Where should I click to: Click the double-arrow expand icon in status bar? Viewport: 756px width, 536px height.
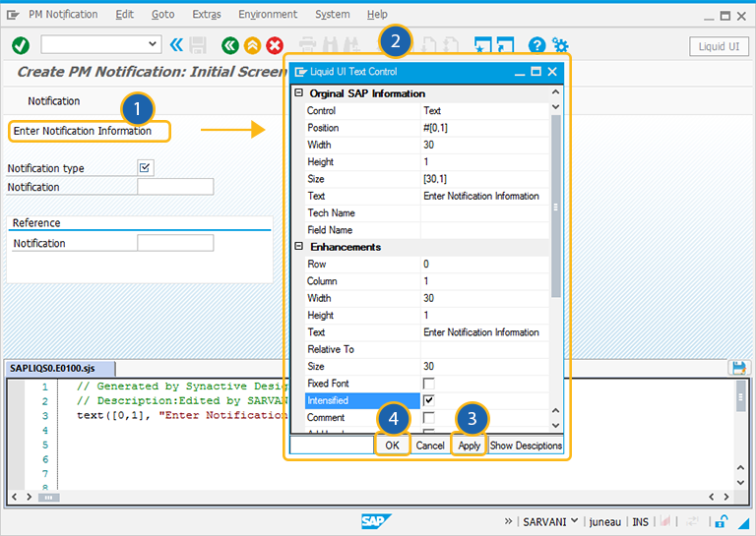508,521
